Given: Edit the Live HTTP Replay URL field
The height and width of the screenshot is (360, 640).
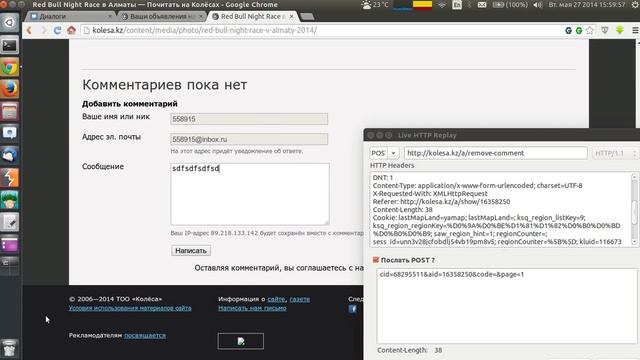Looking at the screenshot, I should coord(496,153).
